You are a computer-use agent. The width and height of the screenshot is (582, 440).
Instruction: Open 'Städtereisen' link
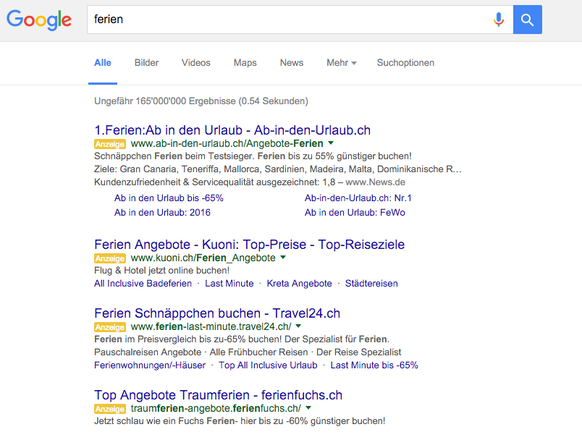372,284
